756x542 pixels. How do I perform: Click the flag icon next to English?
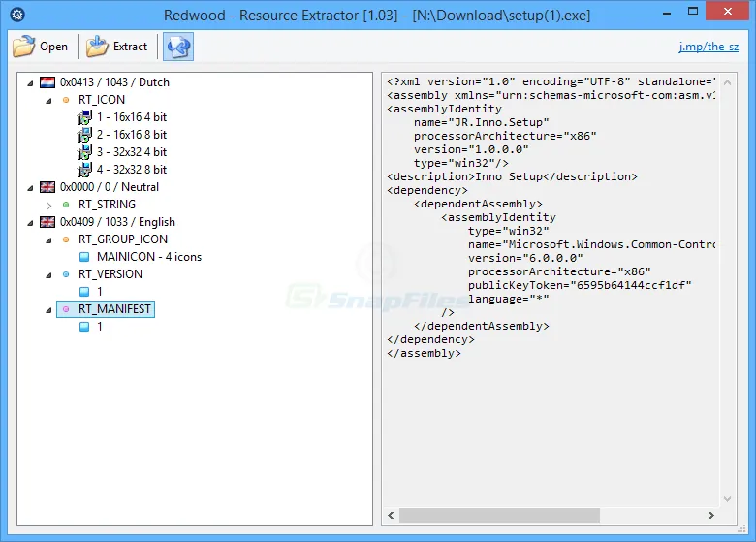(47, 222)
